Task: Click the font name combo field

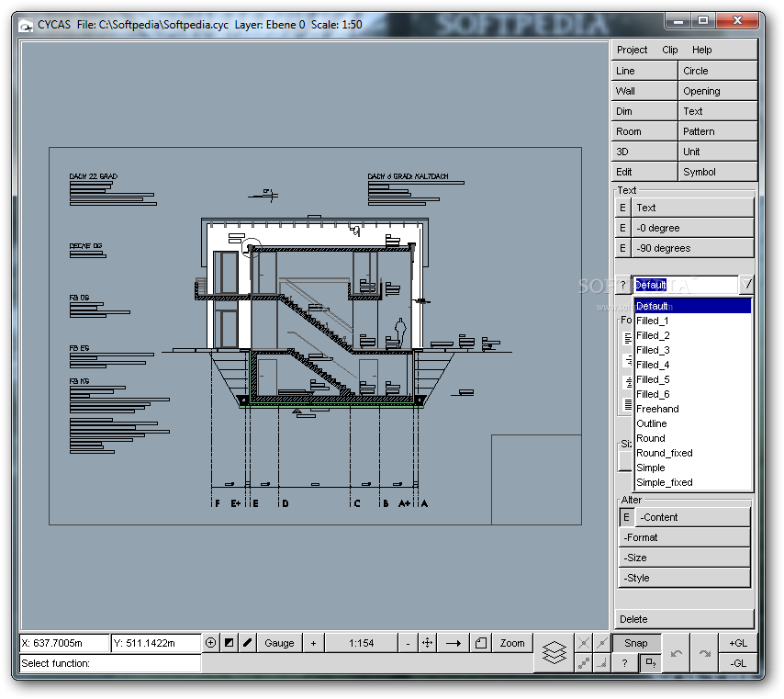Action: 686,285
